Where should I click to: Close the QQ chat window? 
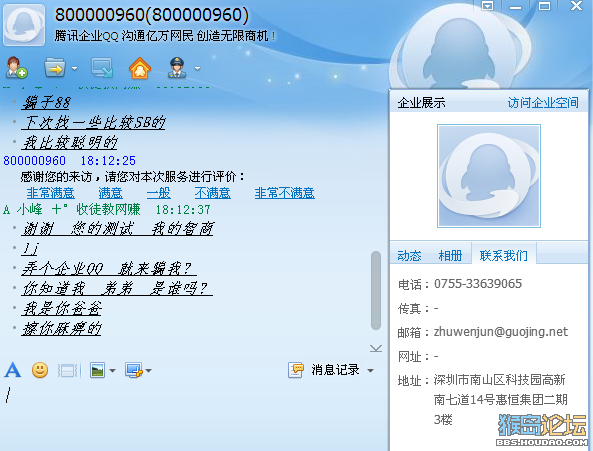tap(577, 6)
